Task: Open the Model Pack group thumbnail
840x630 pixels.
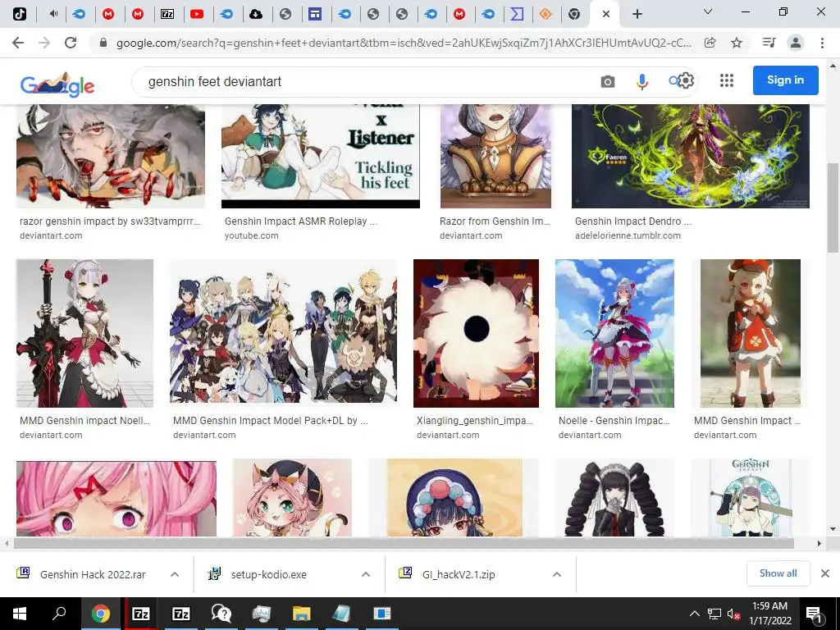Action: 283,331
